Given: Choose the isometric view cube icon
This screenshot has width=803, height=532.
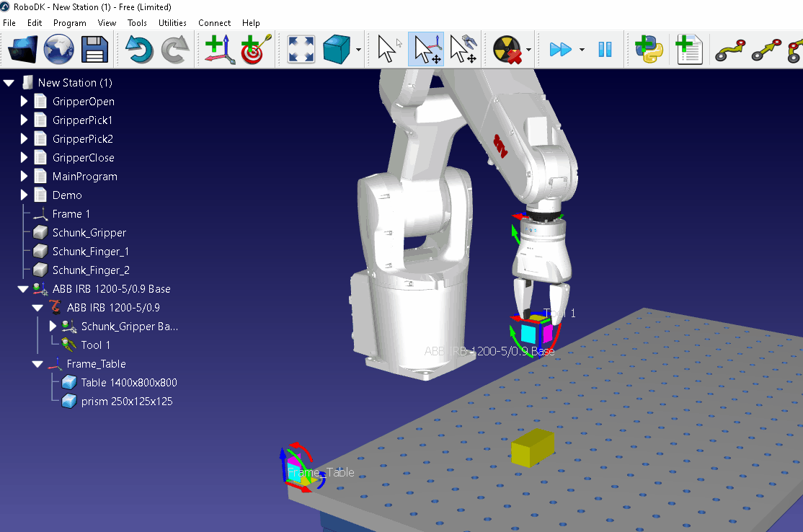Looking at the screenshot, I should click(x=337, y=49).
